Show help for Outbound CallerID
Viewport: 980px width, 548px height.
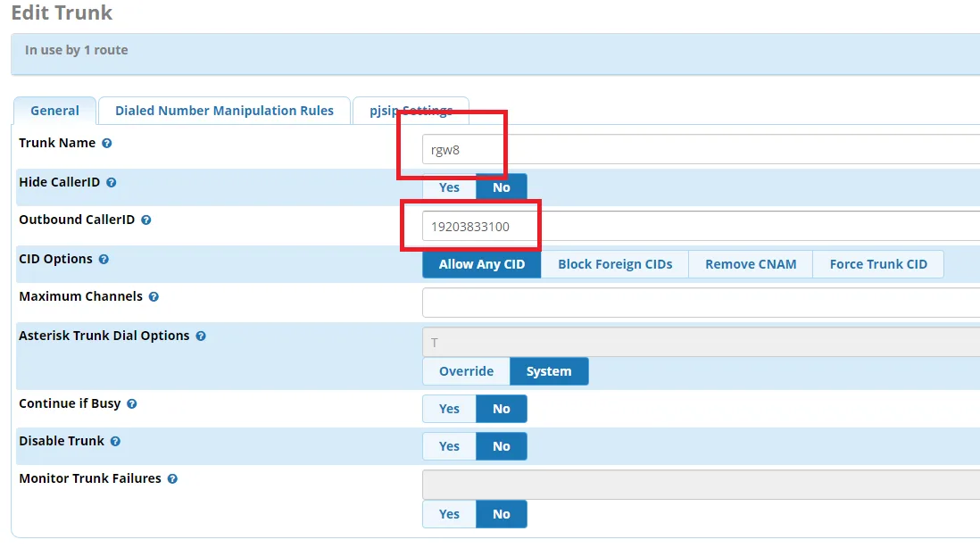click(x=146, y=220)
